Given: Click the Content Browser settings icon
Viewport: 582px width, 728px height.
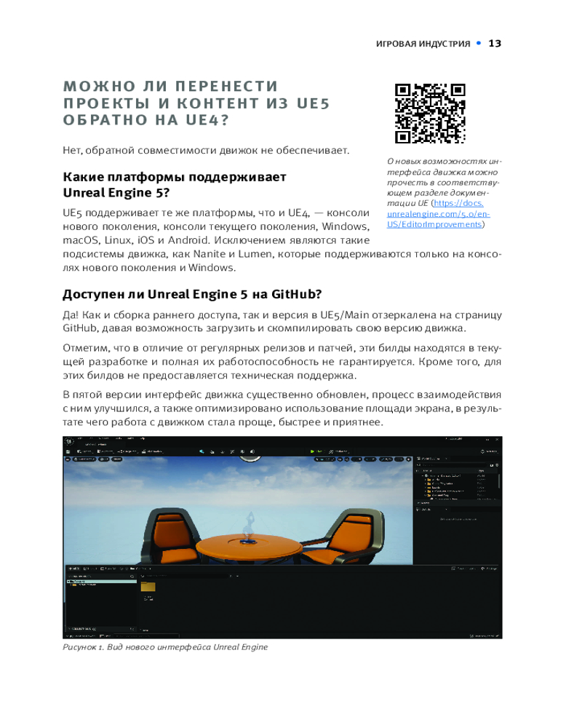Looking at the screenshot, I should pos(488,568).
